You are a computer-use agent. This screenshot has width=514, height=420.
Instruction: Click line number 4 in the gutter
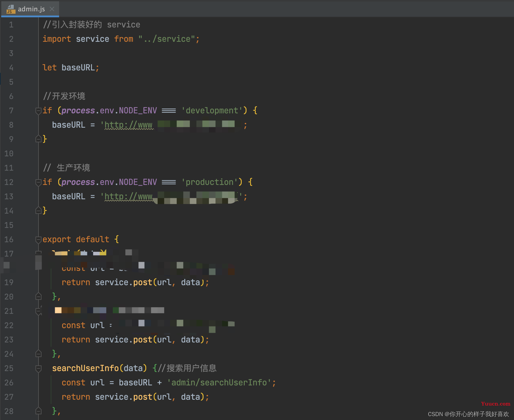(x=11, y=68)
